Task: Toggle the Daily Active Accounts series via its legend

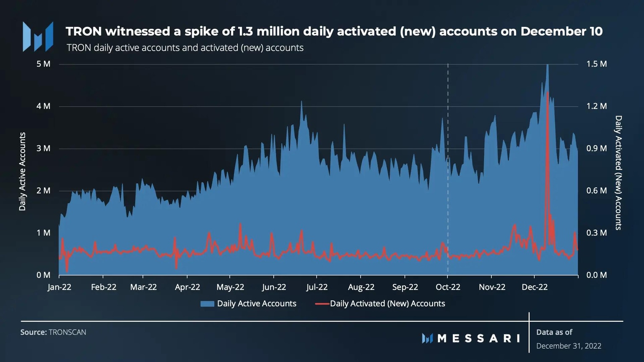Action: tap(257, 303)
